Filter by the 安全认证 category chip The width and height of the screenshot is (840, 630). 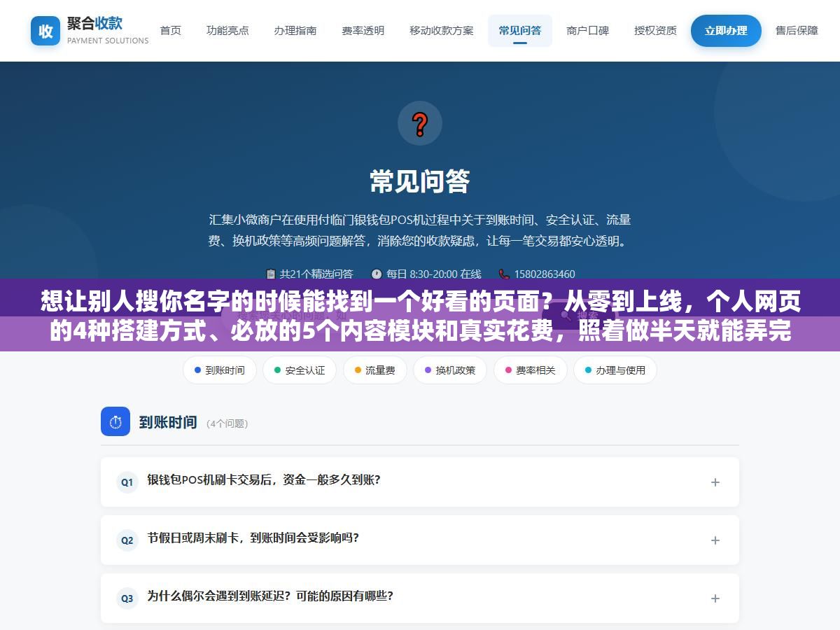[300, 370]
